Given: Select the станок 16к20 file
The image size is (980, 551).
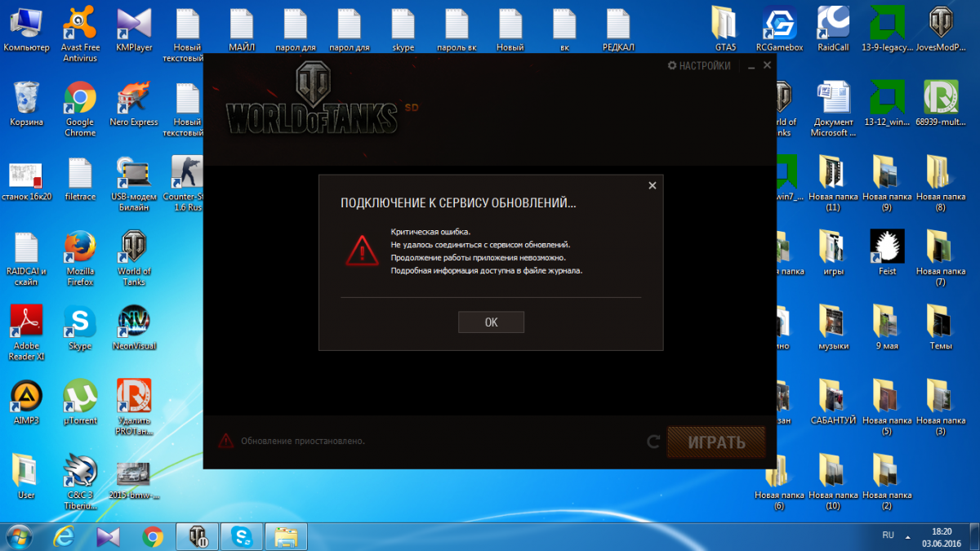Looking at the screenshot, I should click(x=27, y=179).
